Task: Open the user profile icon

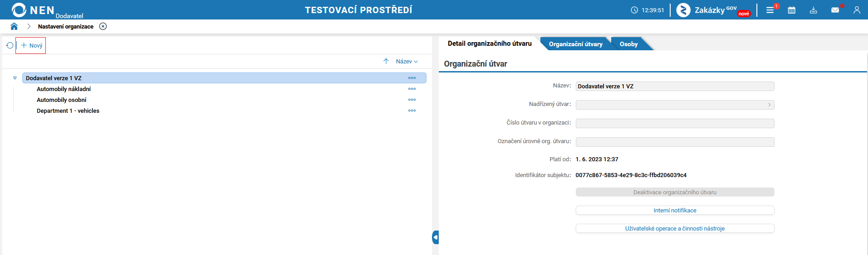Action: click(x=857, y=10)
